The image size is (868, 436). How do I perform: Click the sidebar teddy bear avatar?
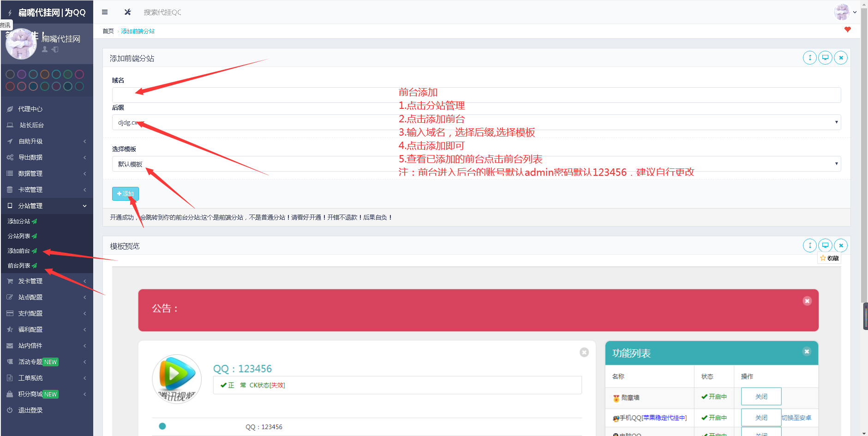21,44
